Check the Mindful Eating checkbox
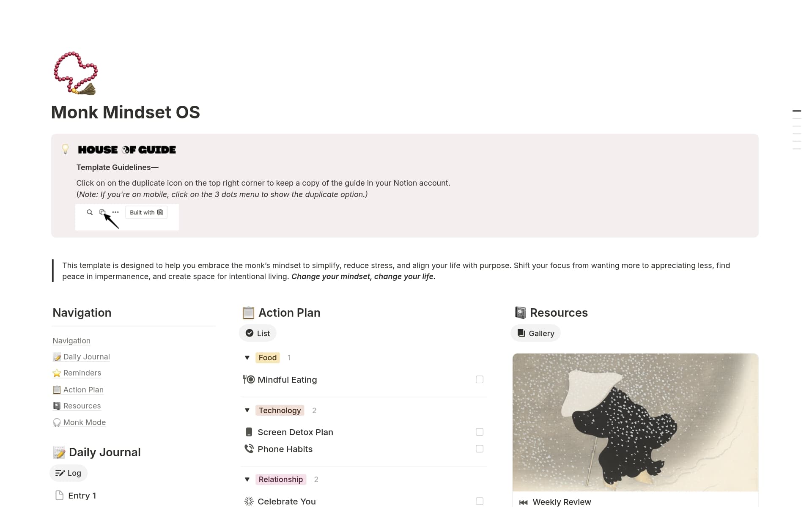This screenshot has width=812, height=507. tap(479, 379)
